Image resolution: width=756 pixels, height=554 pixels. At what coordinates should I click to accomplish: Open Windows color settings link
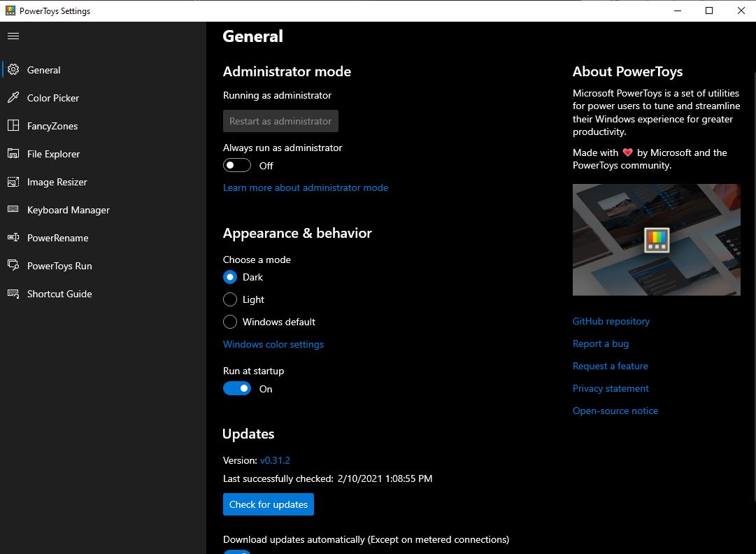click(273, 344)
